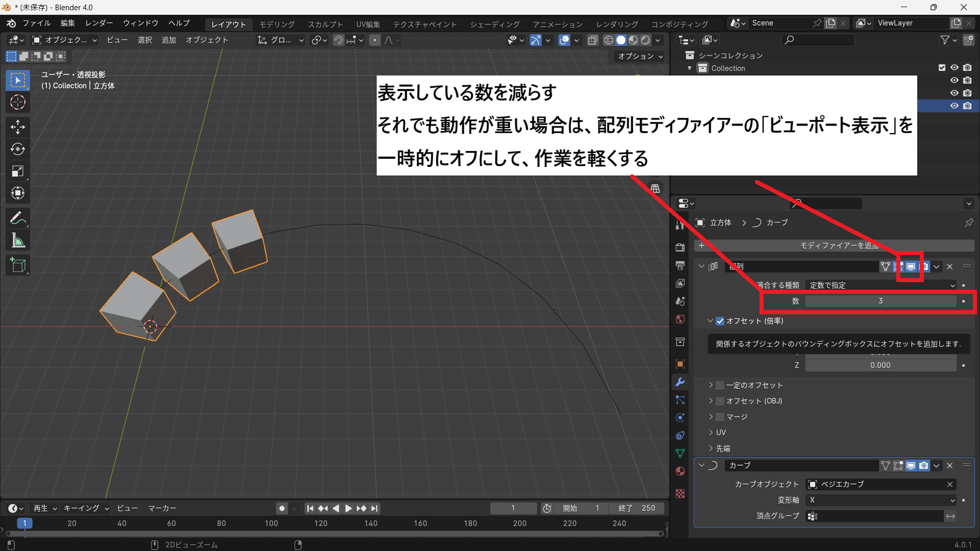Enable the マージ checkbox
980x551 pixels.
pyautogui.click(x=720, y=417)
